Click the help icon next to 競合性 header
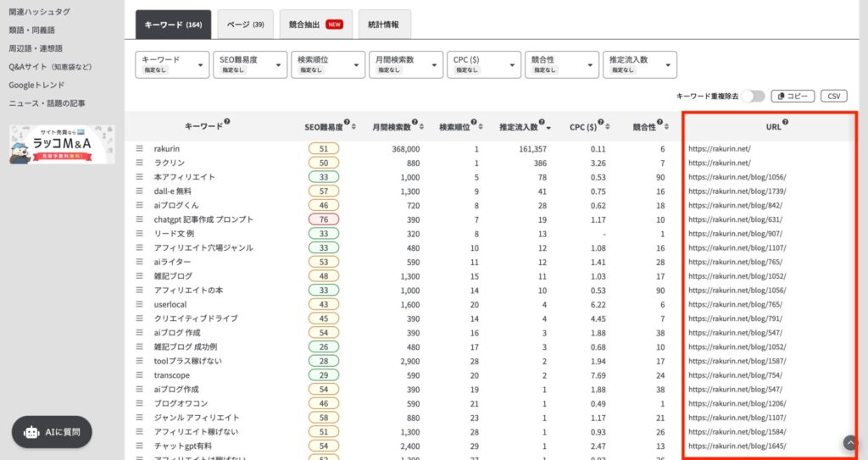This screenshot has height=460, width=868. (659, 122)
